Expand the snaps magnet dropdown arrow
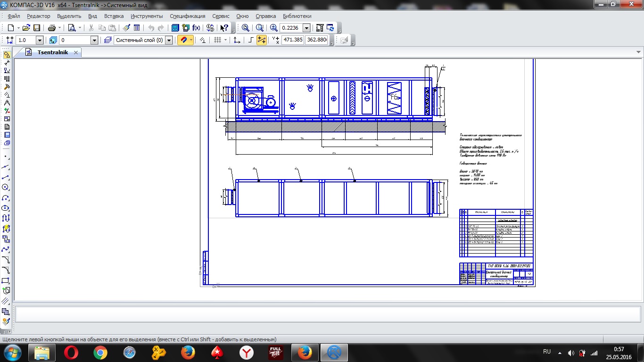This screenshot has width=644, height=362. point(191,40)
